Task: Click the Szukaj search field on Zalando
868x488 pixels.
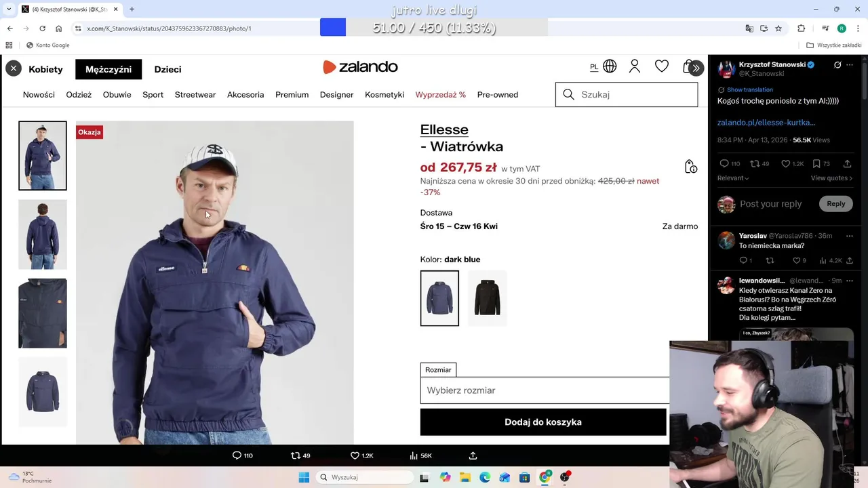Action: coord(627,95)
